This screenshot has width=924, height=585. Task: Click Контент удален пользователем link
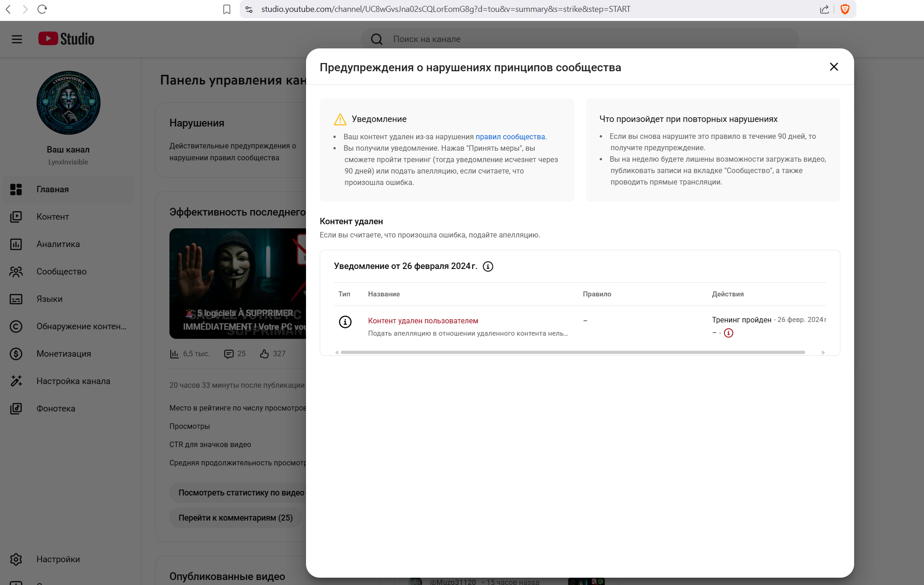(423, 321)
